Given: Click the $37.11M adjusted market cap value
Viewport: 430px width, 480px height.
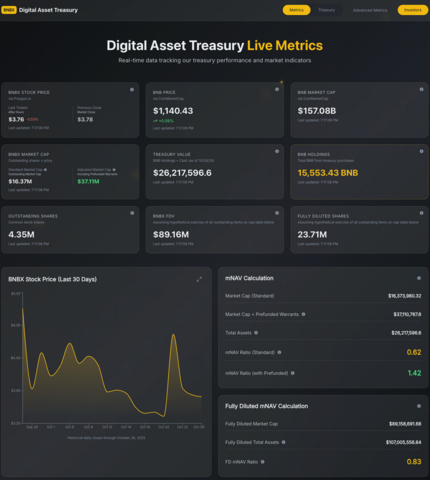Looking at the screenshot, I should (88, 181).
